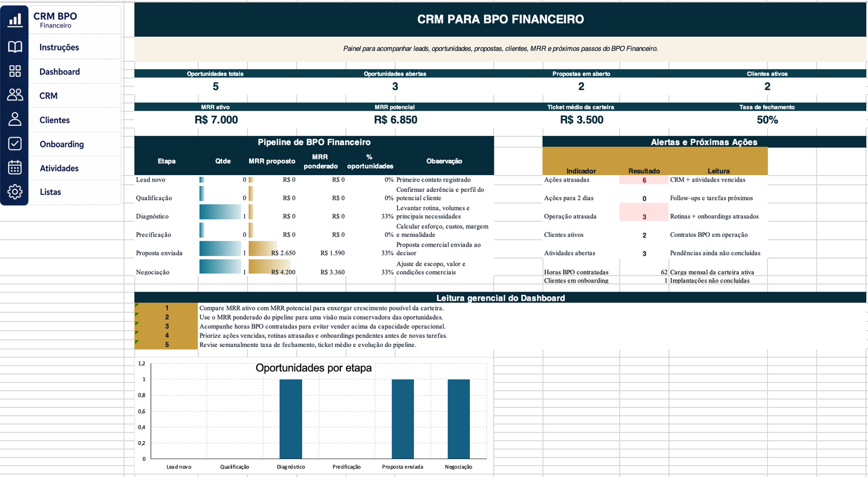Go to the Dashboard navigation link

click(x=60, y=72)
